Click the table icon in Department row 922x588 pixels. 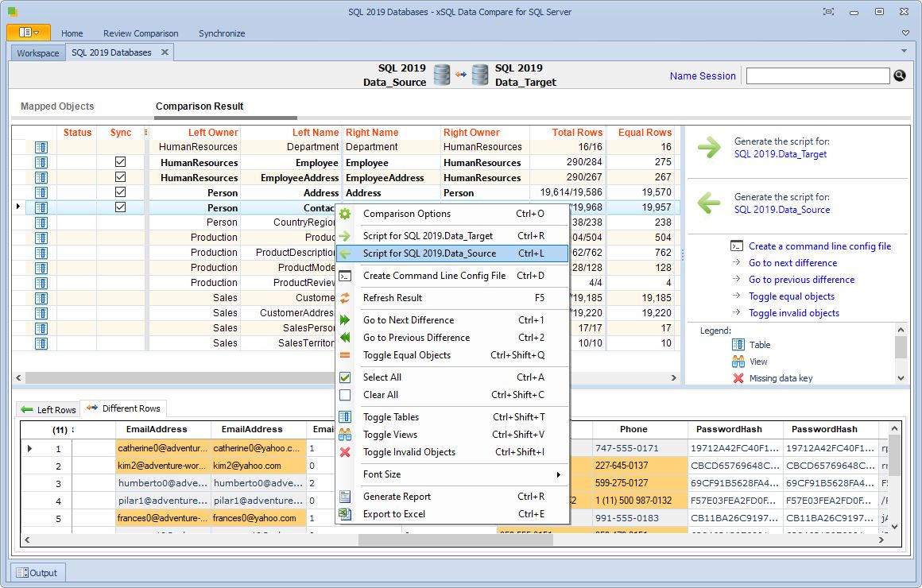point(41,147)
